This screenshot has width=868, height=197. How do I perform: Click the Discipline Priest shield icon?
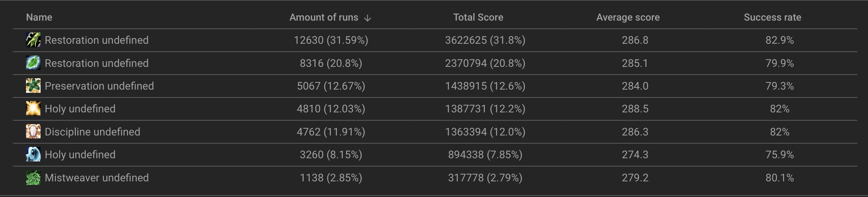pos(33,132)
